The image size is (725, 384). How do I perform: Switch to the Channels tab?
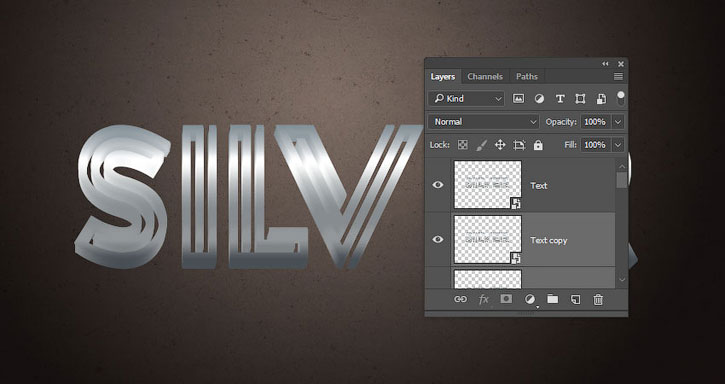(485, 76)
